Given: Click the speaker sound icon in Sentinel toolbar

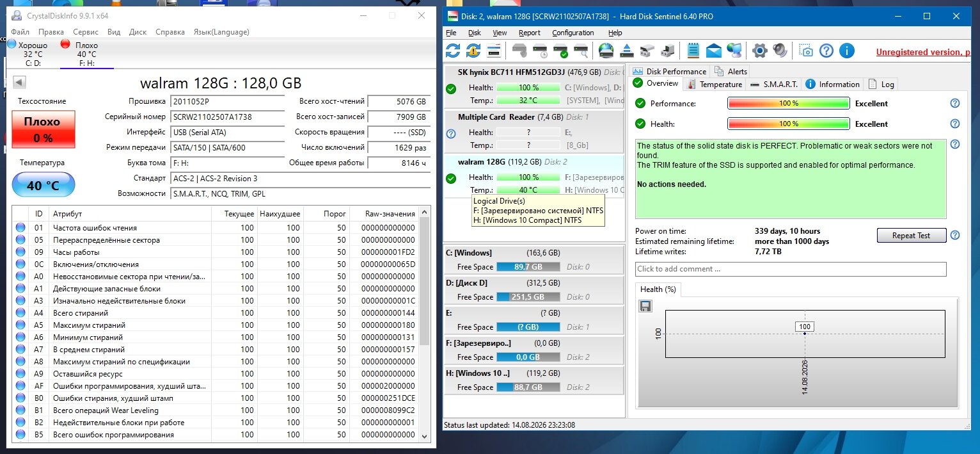Looking at the screenshot, I should pos(780,51).
